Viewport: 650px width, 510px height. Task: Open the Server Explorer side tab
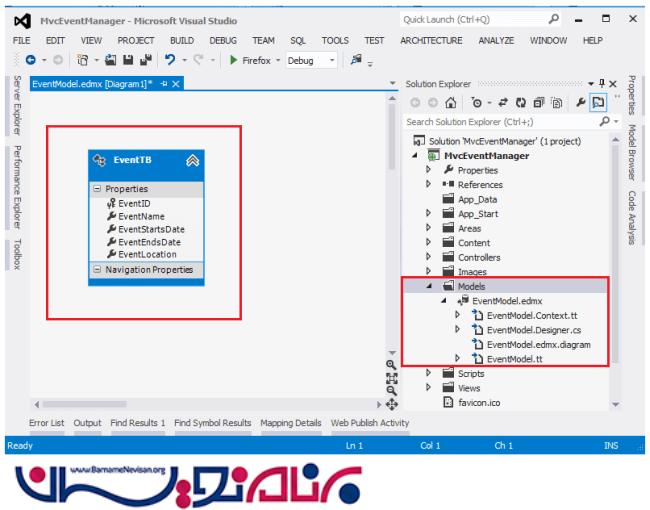point(17,105)
